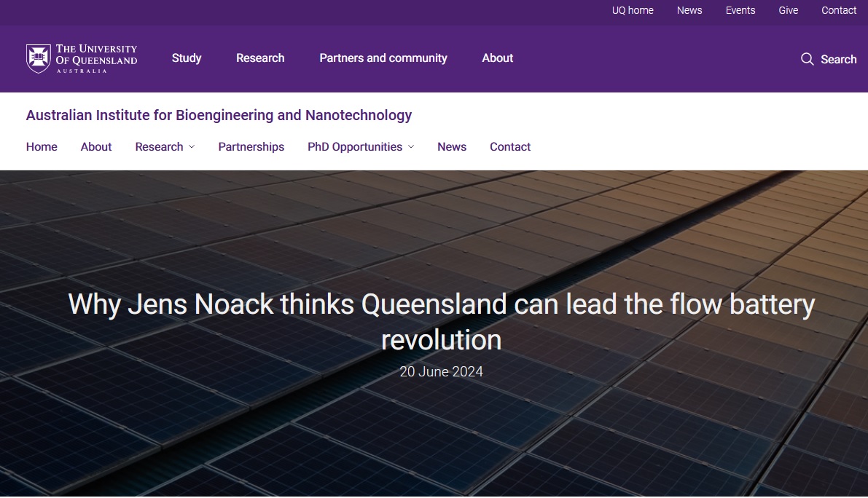
Task: Open the top bar Contact link
Action: tap(839, 10)
